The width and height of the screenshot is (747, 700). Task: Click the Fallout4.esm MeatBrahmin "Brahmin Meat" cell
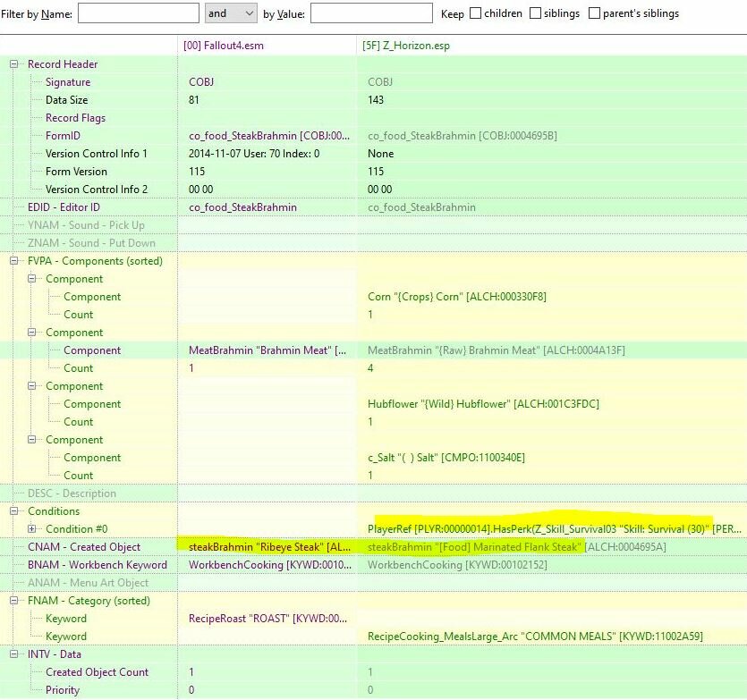(267, 350)
